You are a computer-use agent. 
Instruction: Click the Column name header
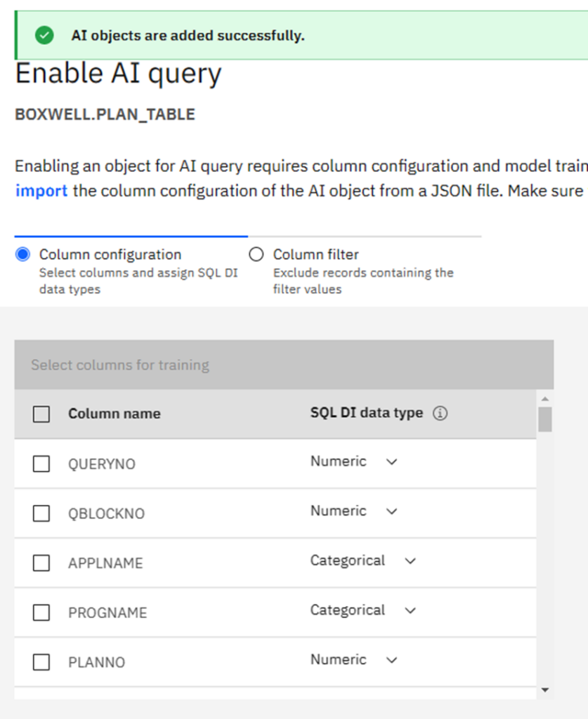pyautogui.click(x=114, y=414)
